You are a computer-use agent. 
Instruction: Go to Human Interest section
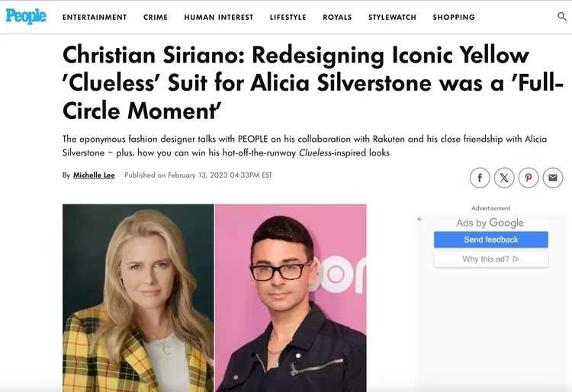pos(219,17)
